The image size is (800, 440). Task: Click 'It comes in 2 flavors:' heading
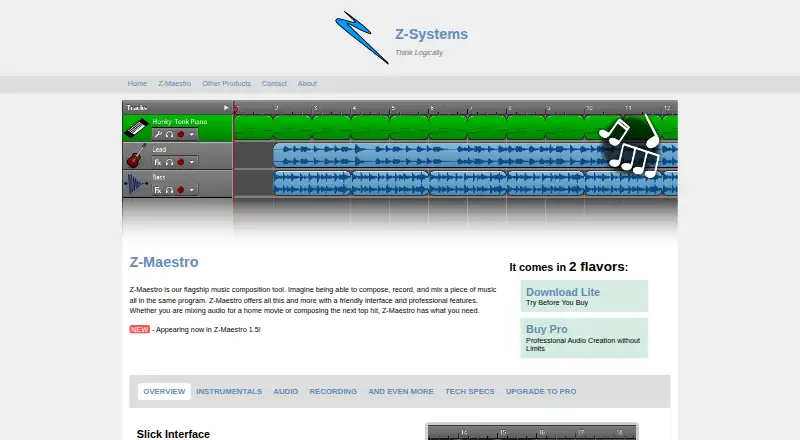[569, 267]
